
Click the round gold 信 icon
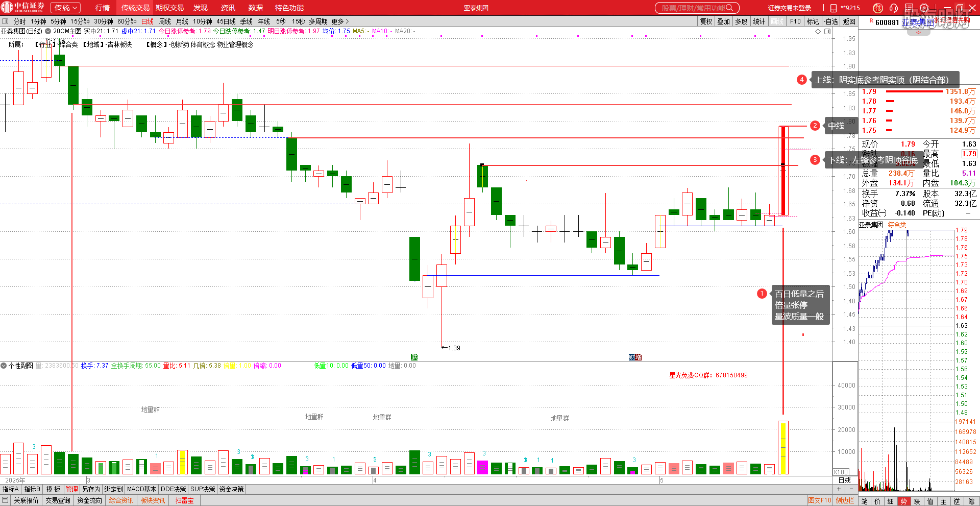pyautogui.click(x=877, y=8)
